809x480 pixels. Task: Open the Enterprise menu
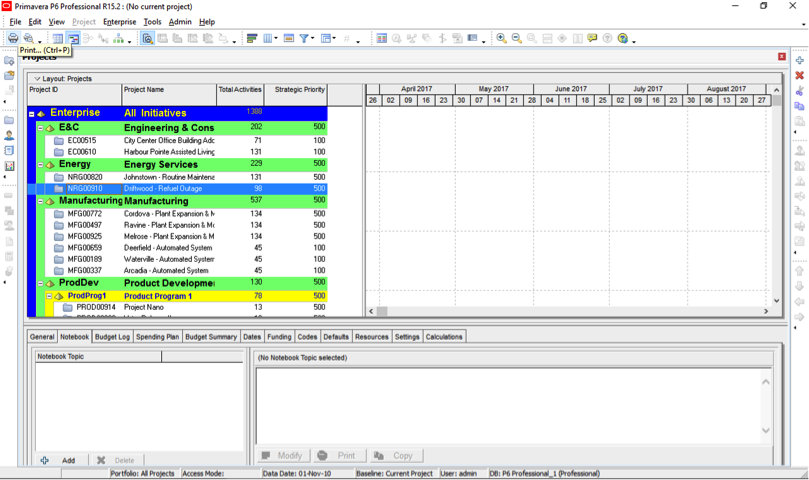120,22
